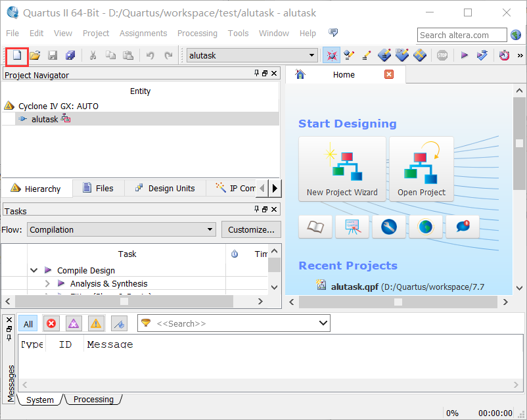Expand the Analysis & Synthesis task

(x=47, y=283)
